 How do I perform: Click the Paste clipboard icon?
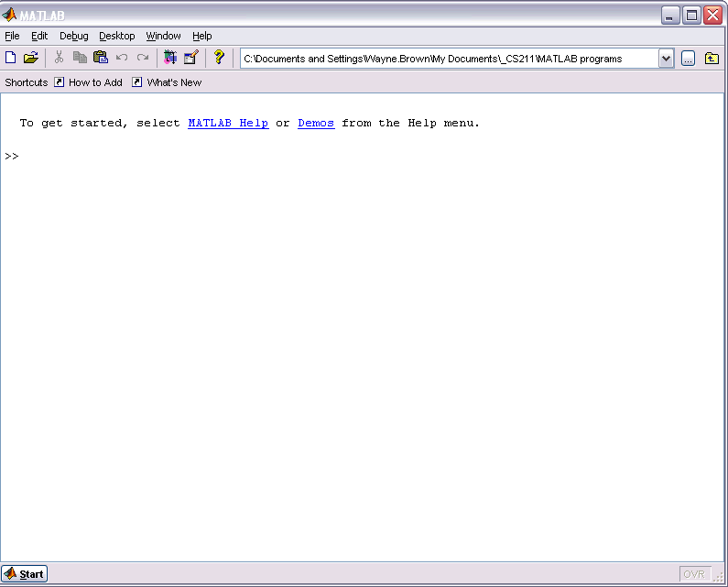coord(101,58)
